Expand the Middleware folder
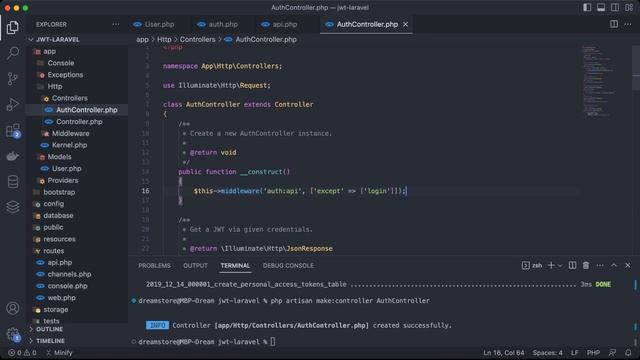The image size is (640, 360). (70, 133)
